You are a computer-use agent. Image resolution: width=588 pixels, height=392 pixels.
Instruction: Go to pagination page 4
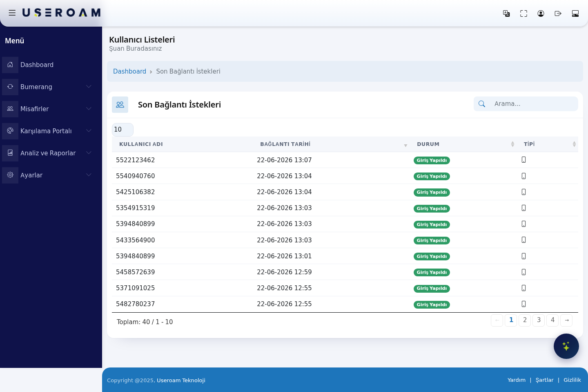coord(552,320)
